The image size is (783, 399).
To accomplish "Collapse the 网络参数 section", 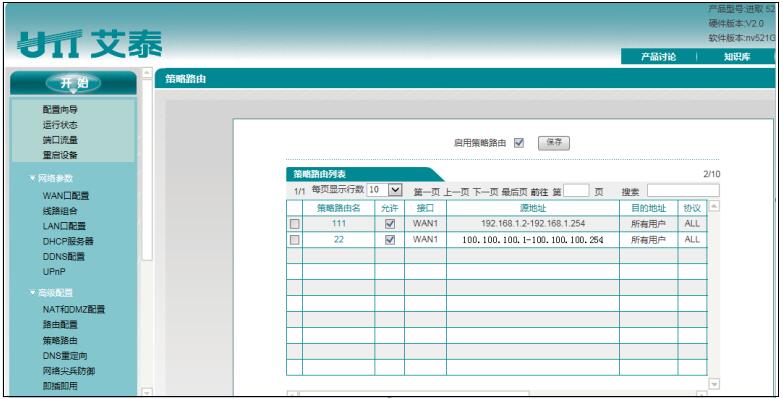I will (x=51, y=178).
